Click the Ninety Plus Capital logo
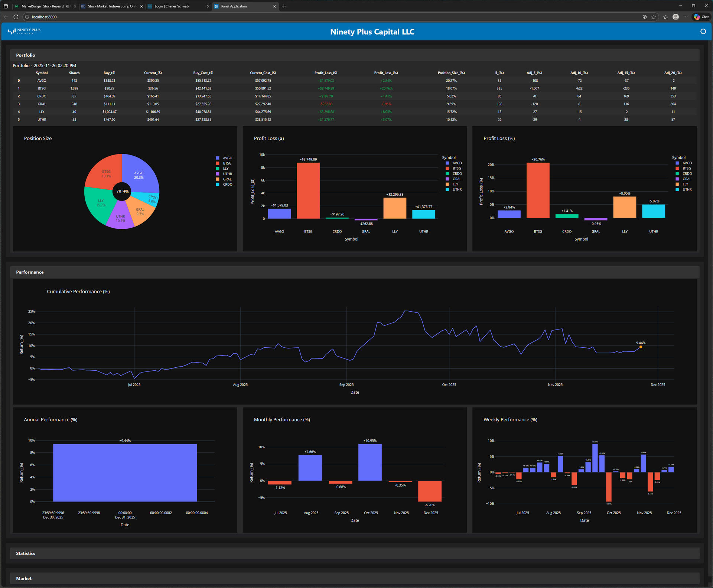Image resolution: width=713 pixels, height=588 pixels. pyautogui.click(x=24, y=32)
